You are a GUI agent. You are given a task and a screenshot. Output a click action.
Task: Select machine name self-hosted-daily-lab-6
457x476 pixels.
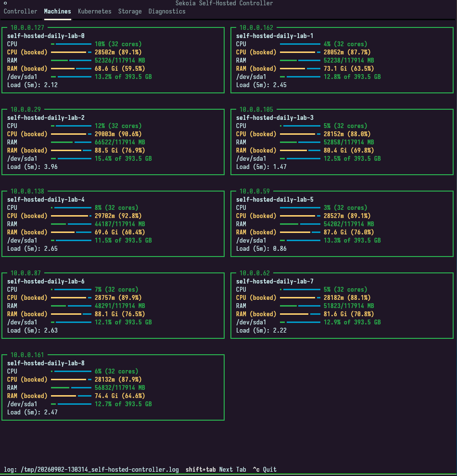pos(46,281)
